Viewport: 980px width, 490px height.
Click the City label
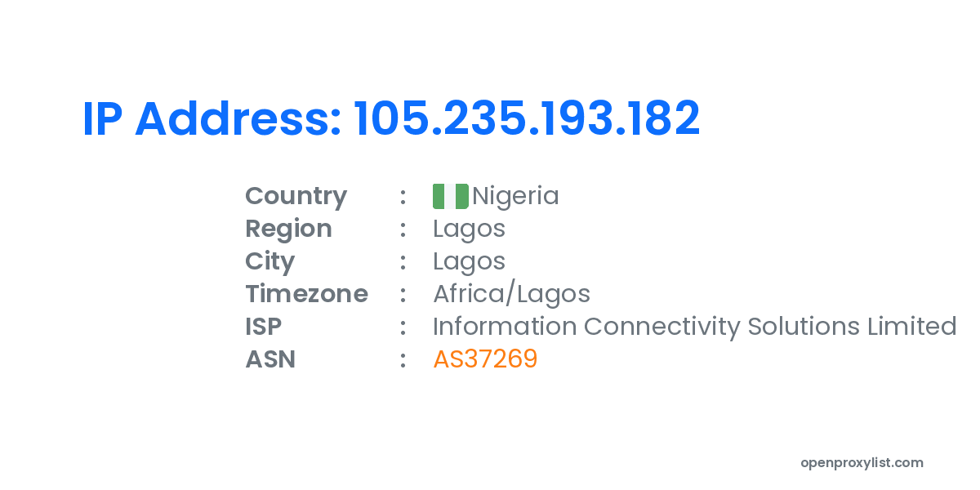[x=269, y=261]
